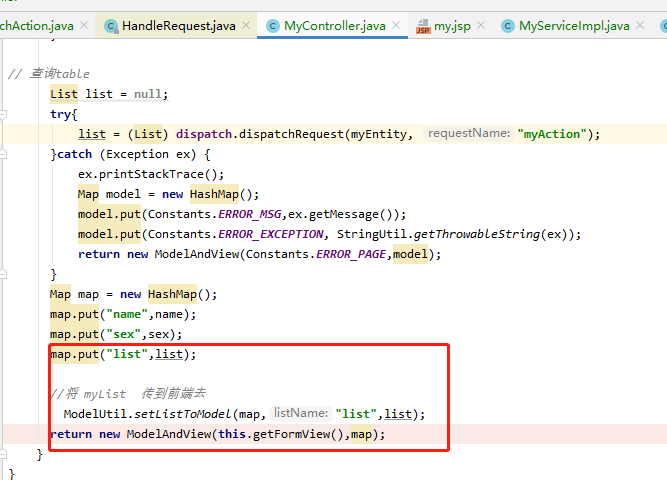Click the "myAction" string literal
This screenshot has height=480, width=667.
point(552,134)
